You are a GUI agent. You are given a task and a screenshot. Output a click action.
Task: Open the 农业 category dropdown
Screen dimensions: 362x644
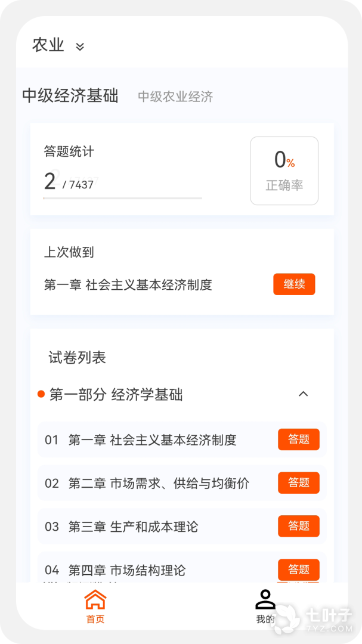point(58,45)
